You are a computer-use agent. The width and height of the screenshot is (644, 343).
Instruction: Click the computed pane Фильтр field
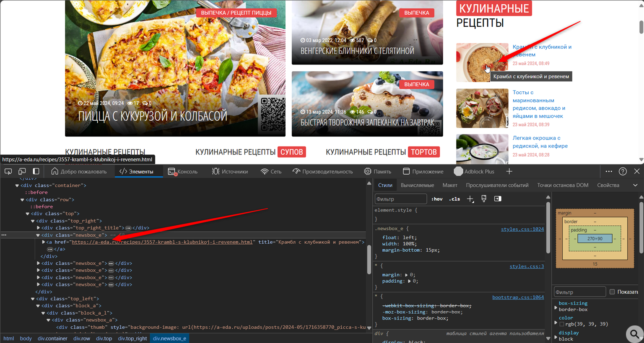tap(580, 292)
